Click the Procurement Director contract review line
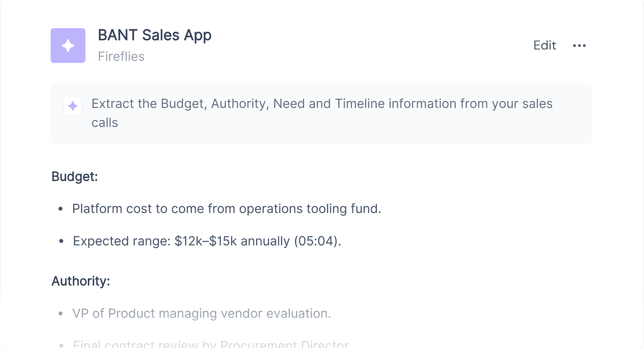 (211, 344)
